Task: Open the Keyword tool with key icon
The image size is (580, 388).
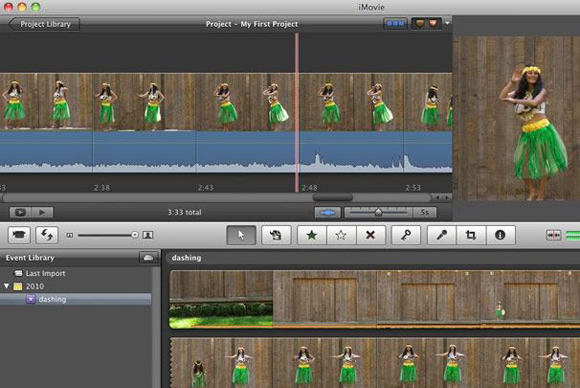Action: 406,235
